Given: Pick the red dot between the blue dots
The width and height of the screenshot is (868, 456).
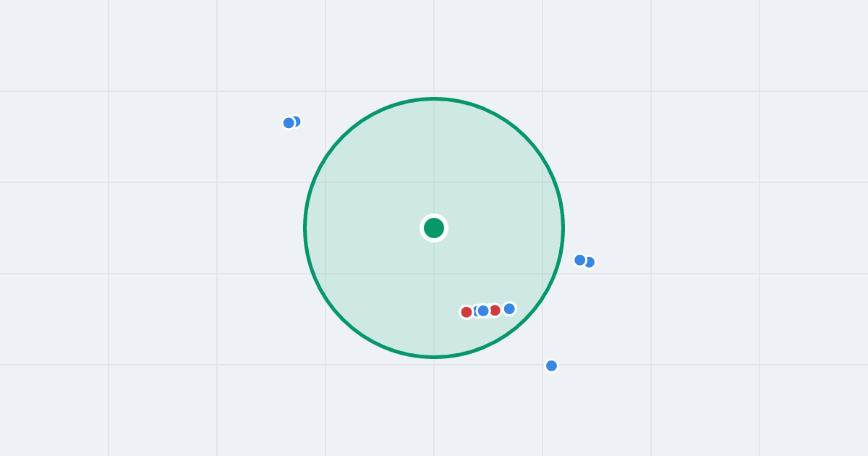Looking at the screenshot, I should point(495,310).
